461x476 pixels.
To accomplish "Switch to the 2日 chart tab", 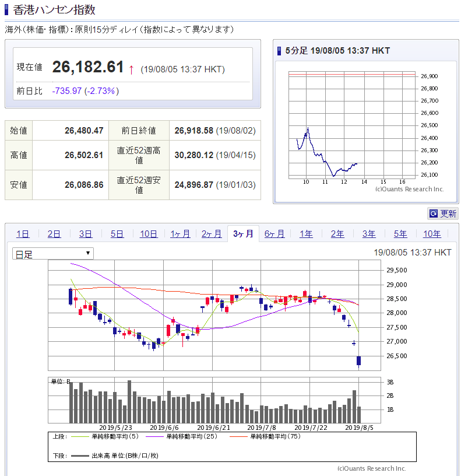I will pos(54,234).
